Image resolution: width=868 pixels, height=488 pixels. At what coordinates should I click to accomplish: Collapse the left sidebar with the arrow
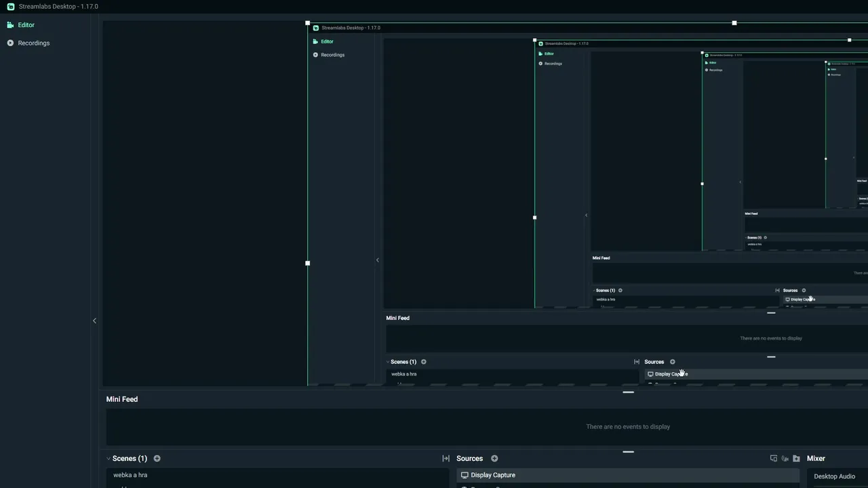tap(94, 321)
